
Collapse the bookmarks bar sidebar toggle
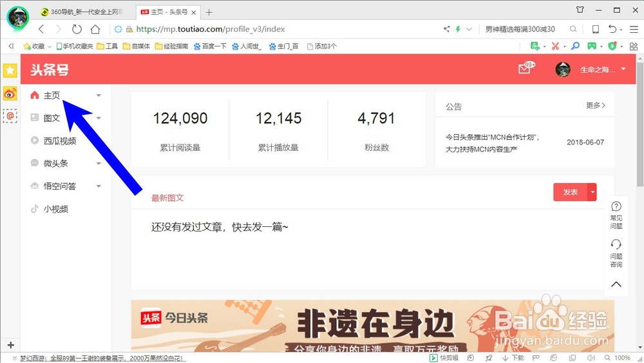(11, 46)
